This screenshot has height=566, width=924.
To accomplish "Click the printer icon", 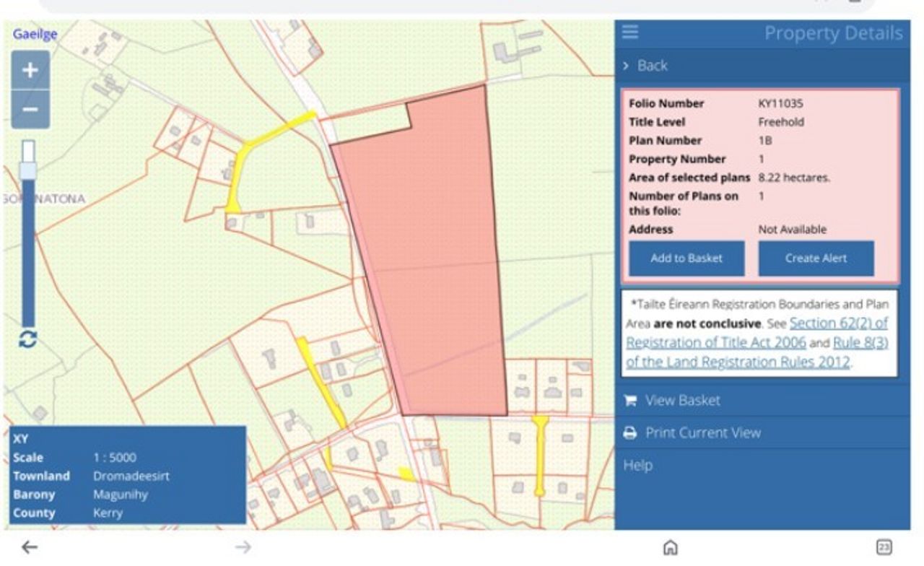I will pyautogui.click(x=630, y=433).
